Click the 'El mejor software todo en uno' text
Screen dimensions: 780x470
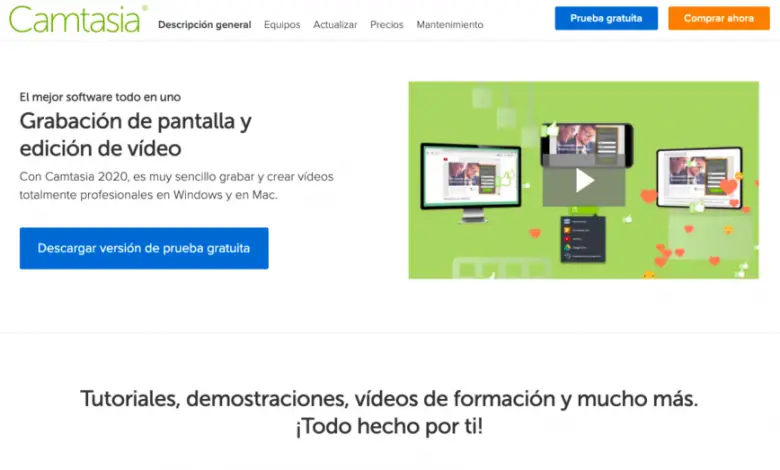pos(100,97)
